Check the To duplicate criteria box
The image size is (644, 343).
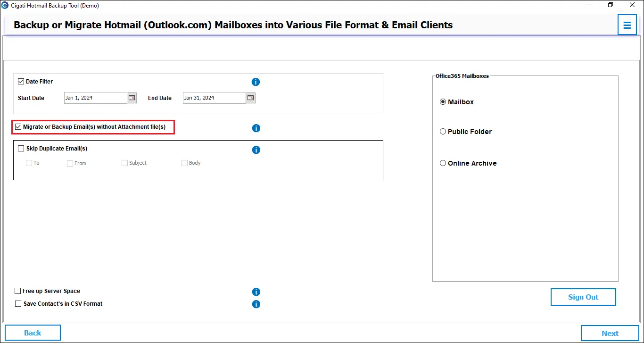click(29, 163)
